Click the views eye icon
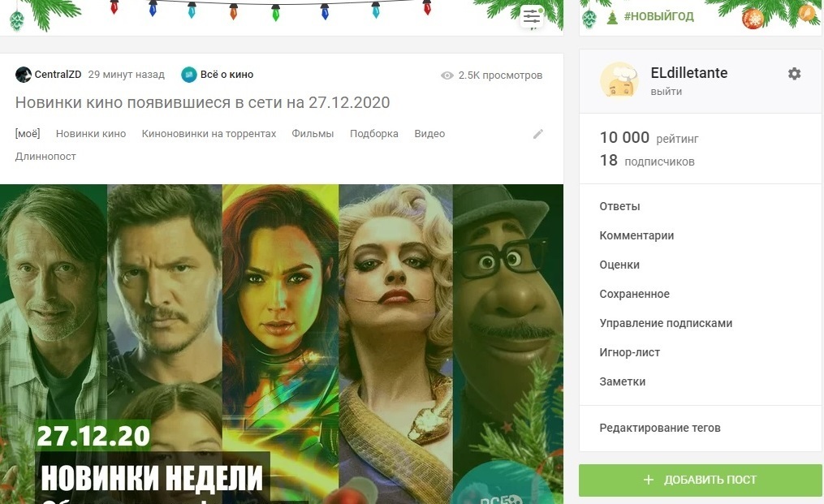The width and height of the screenshot is (824, 504). pos(447,75)
